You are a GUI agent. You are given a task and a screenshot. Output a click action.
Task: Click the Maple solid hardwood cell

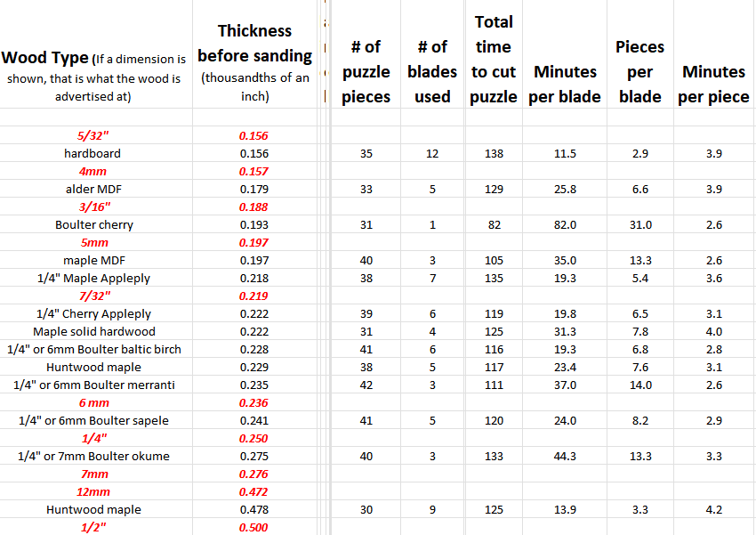pos(94,331)
